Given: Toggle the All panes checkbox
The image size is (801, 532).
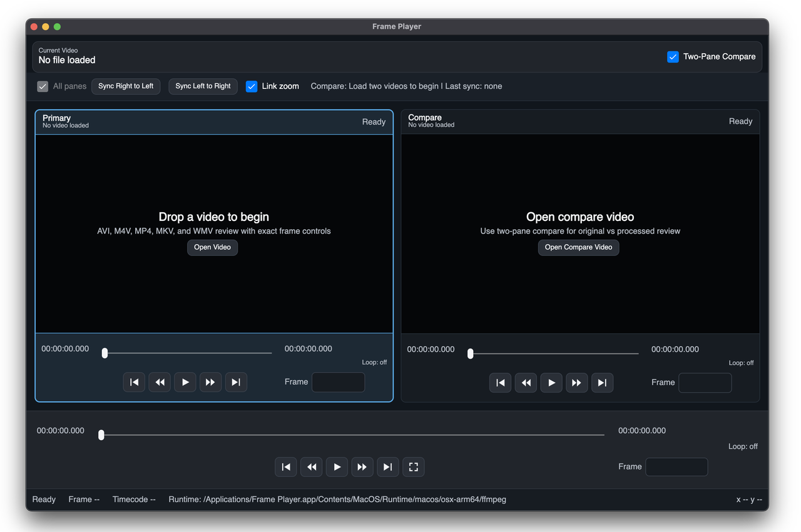Looking at the screenshot, I should (x=43, y=86).
